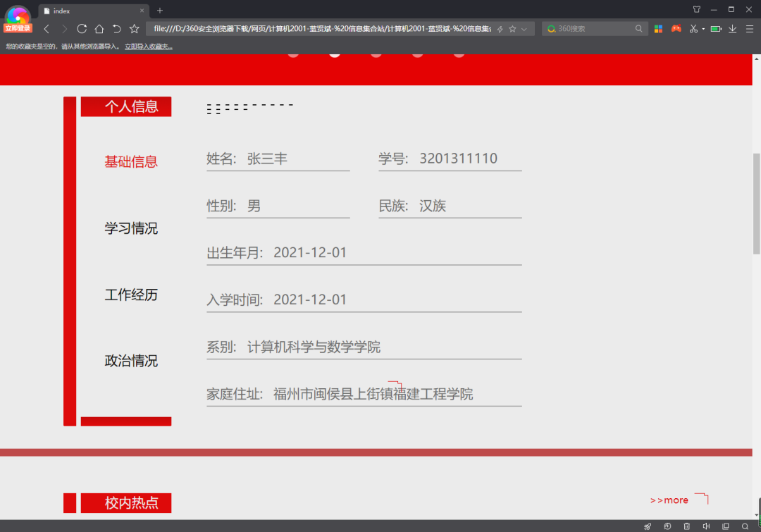Click the 系别 value 计算机科学与数学学院
This screenshot has height=532, width=761.
click(x=314, y=347)
